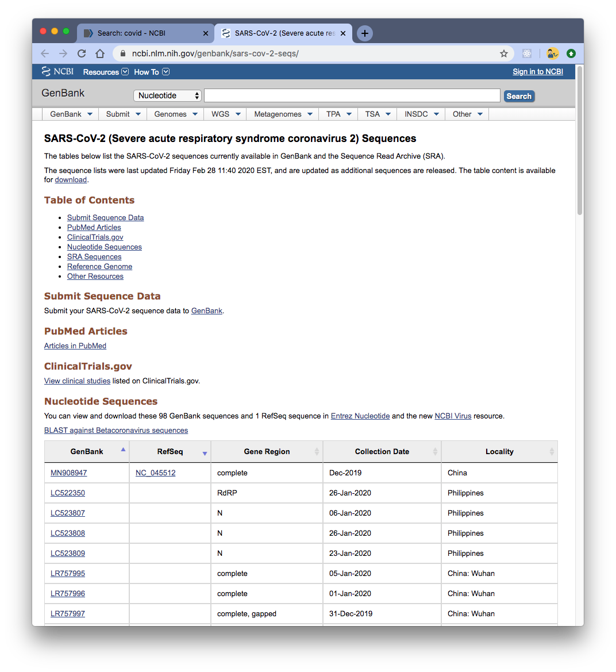Open the Submit navigation dropdown
The width and height of the screenshot is (616, 672).
pos(124,114)
